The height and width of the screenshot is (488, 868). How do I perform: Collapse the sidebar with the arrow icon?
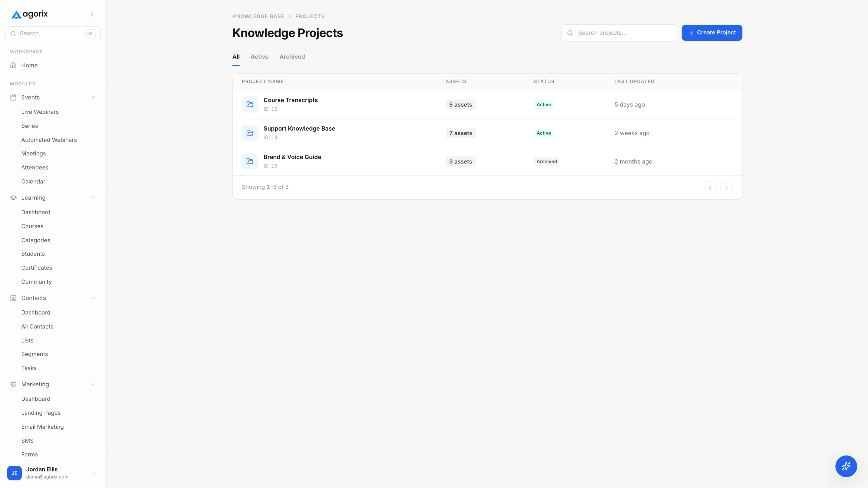92,14
